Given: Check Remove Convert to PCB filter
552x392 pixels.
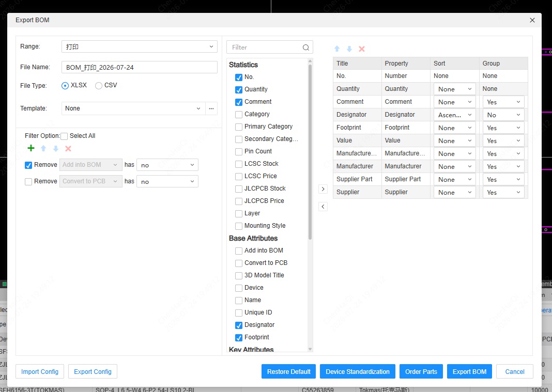Looking at the screenshot, I should pos(28,182).
